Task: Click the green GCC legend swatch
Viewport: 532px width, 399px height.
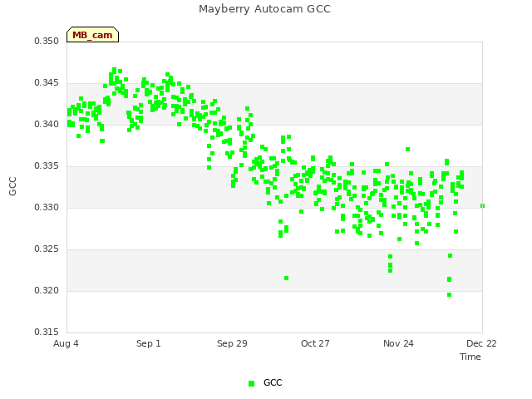Action: coord(251,383)
